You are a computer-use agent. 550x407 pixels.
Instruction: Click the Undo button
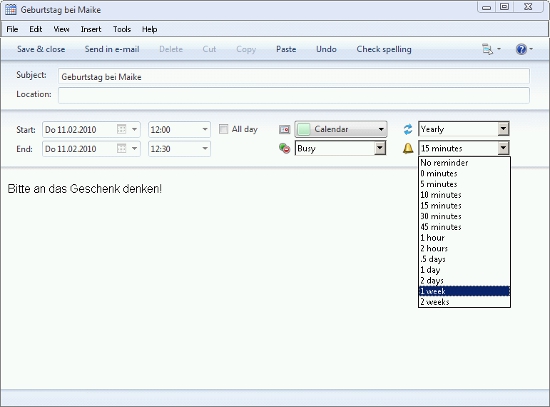coord(326,49)
